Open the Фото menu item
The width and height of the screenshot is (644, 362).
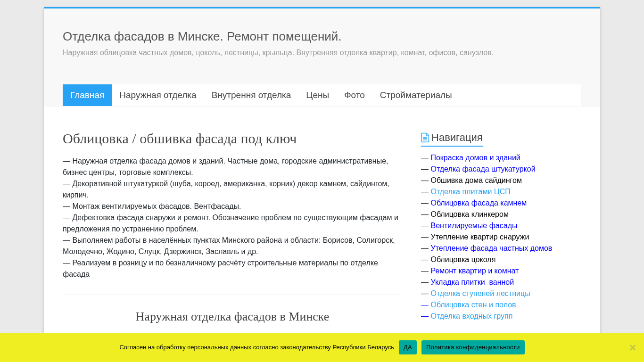pos(354,95)
